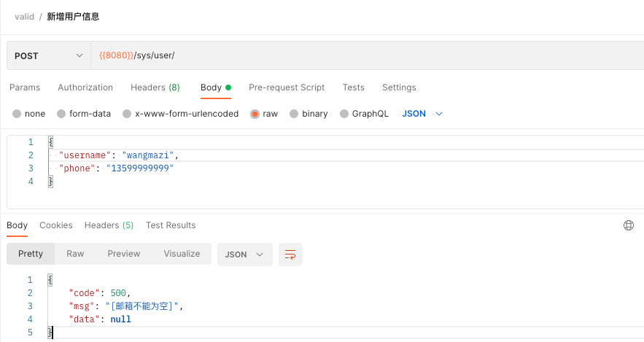Switch to the response Cookies tab
This screenshot has width=644, height=342.
[x=56, y=225]
